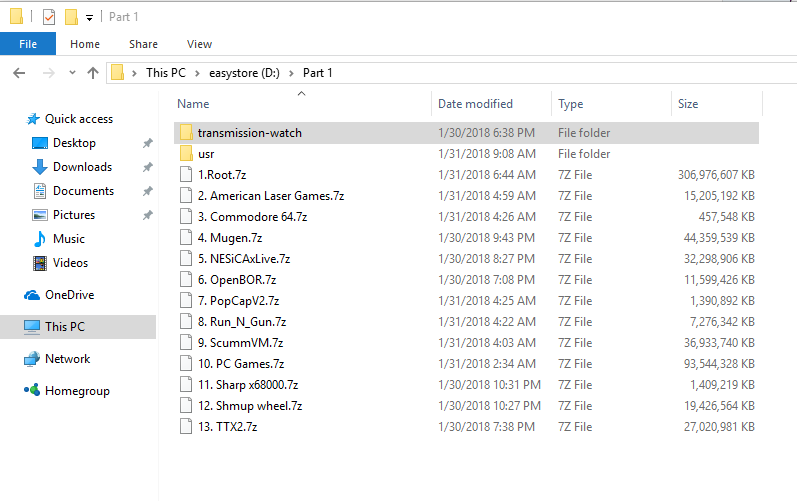Expand chevron after This PC in breadcrumb
The width and height of the screenshot is (797, 501).
pyautogui.click(x=198, y=73)
